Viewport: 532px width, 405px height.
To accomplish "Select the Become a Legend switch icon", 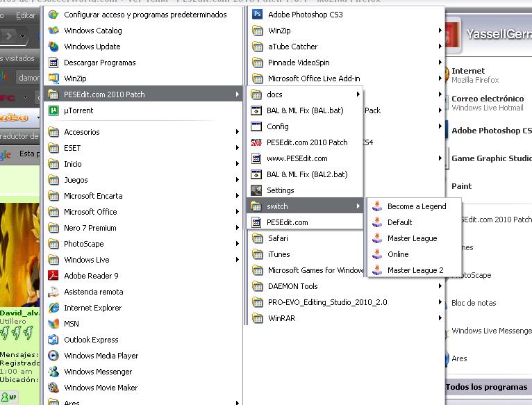I will 377,206.
